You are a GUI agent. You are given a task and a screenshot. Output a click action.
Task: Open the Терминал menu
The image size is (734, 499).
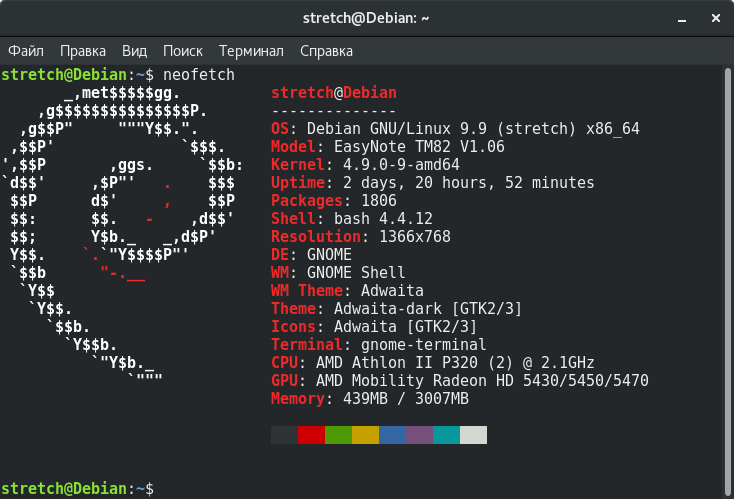coord(251,51)
